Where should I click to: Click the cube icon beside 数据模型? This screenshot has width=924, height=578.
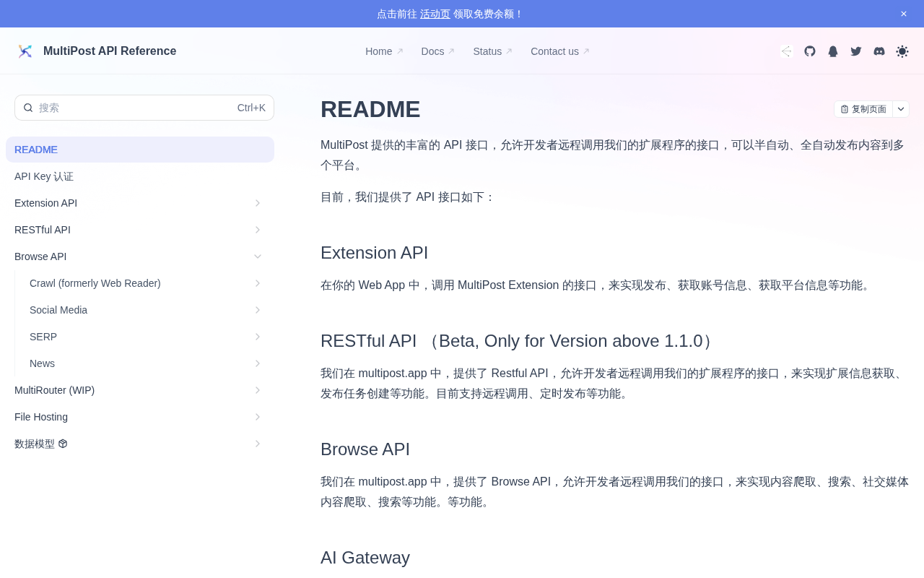pos(63,444)
